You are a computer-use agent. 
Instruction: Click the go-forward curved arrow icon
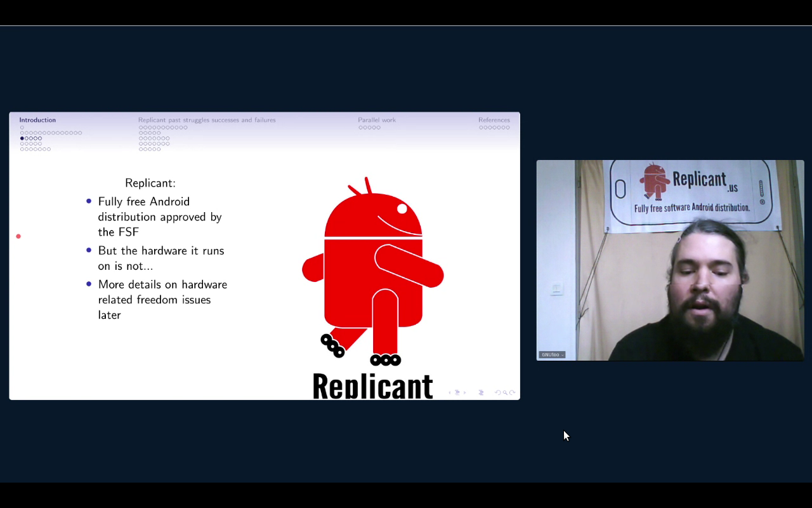[x=512, y=392]
